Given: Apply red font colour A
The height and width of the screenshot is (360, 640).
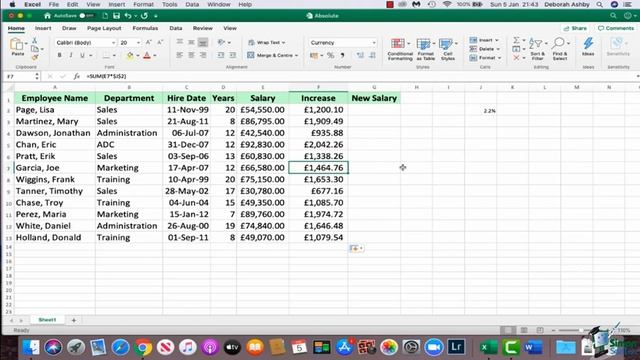Looking at the screenshot, I should point(147,56).
